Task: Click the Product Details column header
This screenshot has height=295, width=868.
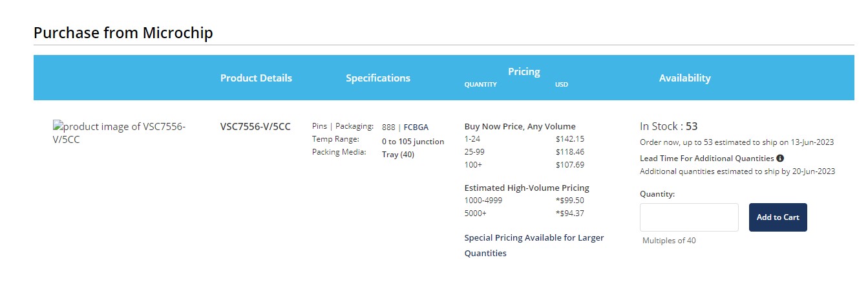Action: point(256,78)
